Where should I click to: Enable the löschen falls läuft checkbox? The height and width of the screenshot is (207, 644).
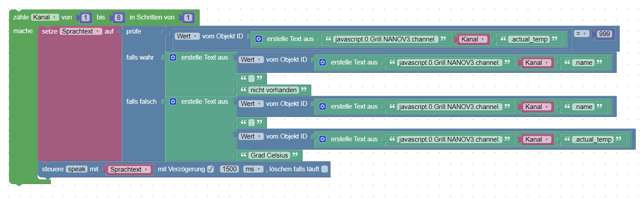pos(324,169)
